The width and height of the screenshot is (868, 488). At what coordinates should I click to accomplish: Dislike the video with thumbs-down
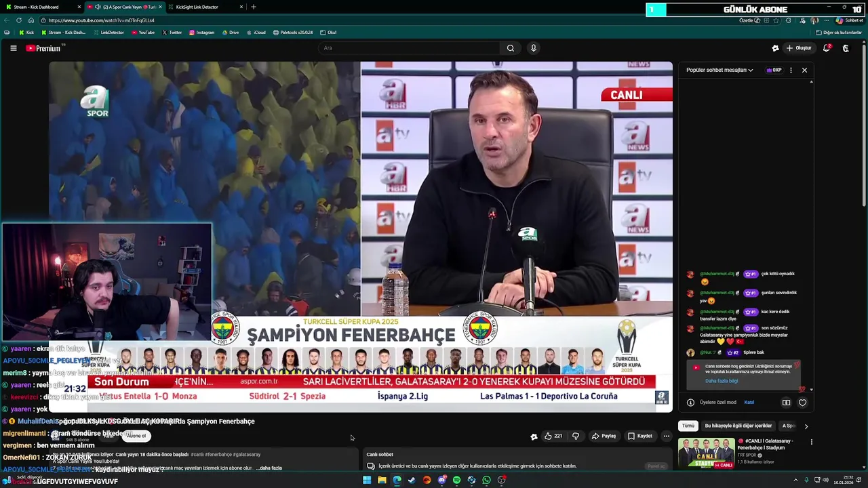[x=576, y=436]
